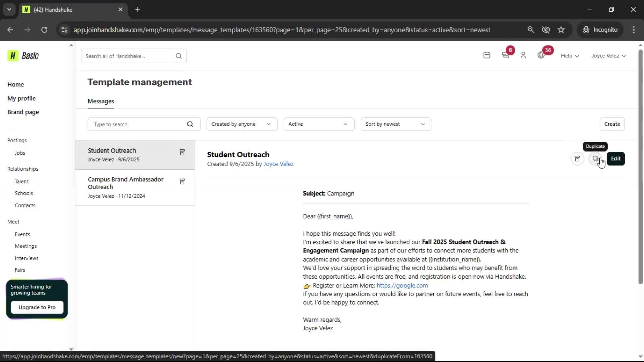The image size is (644, 362).
Task: Click the Handshake Basic logo
Action: tap(23, 56)
